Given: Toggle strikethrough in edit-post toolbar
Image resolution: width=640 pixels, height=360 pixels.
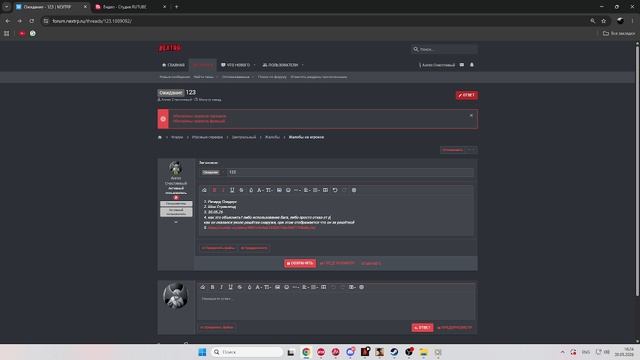Looking at the screenshot, I should pyautogui.click(x=241, y=190).
